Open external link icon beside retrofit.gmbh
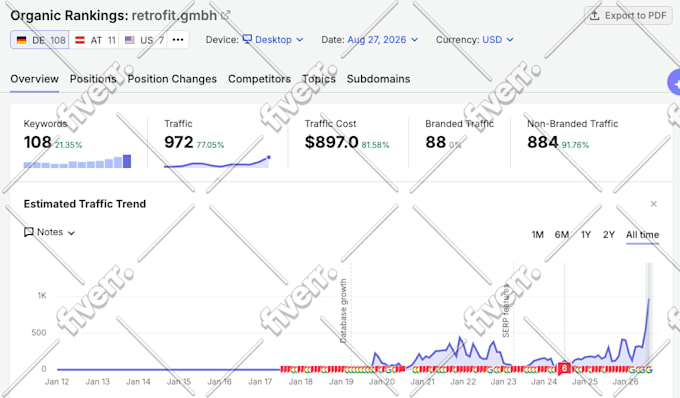 [x=226, y=16]
